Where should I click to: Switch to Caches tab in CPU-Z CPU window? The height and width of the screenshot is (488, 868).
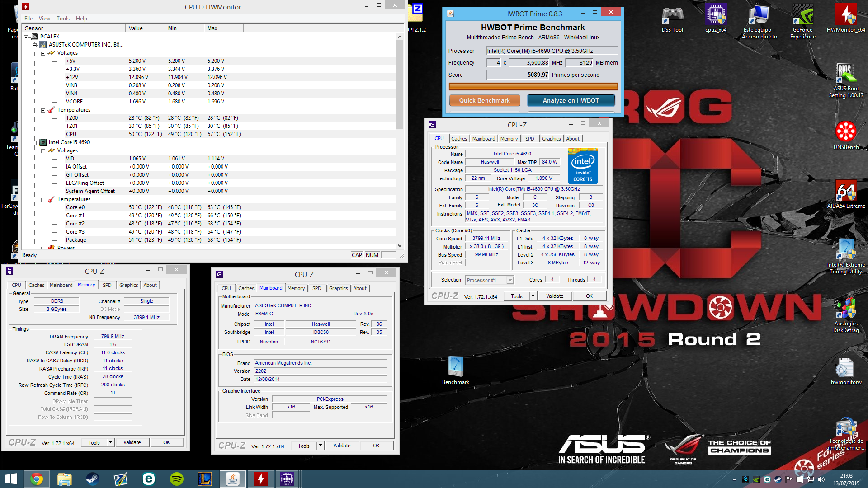[459, 139]
